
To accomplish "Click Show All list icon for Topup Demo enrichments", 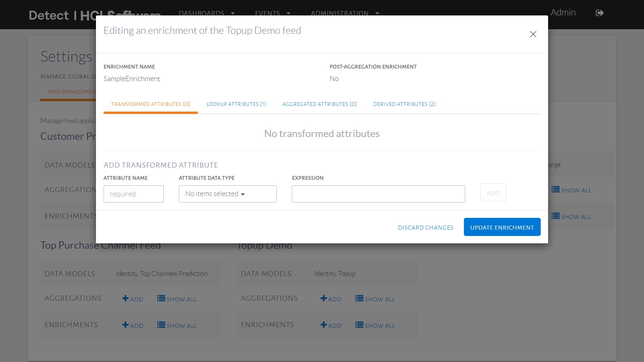I will point(359,325).
